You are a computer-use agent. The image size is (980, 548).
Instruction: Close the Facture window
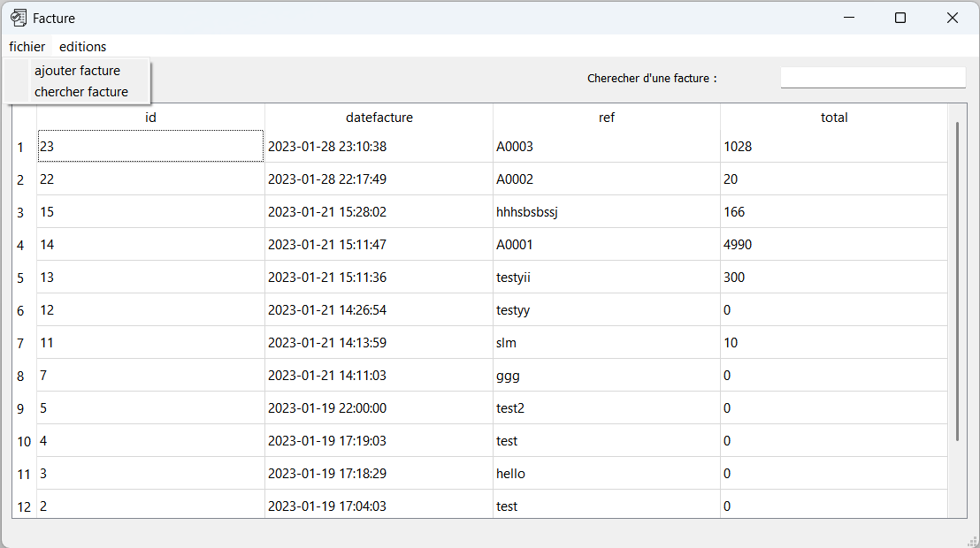[952, 18]
